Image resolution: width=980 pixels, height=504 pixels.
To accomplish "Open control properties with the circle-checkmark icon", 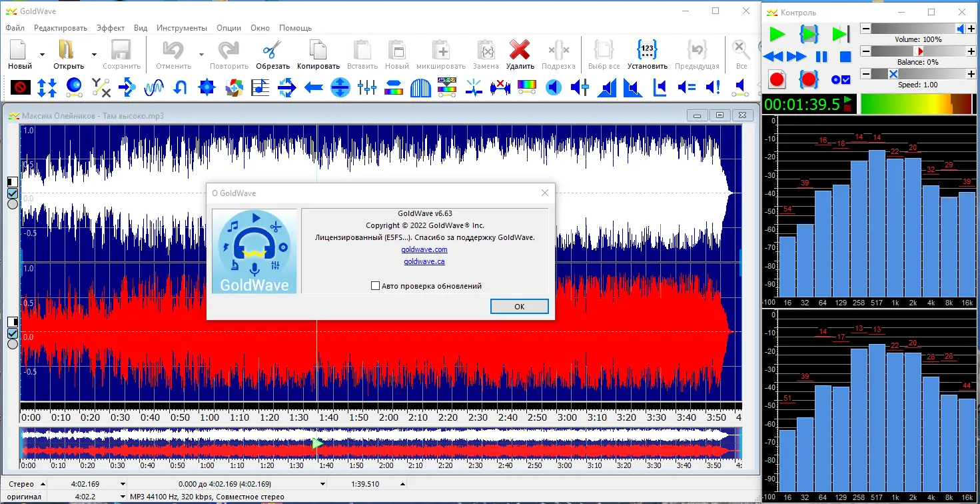I will click(841, 79).
